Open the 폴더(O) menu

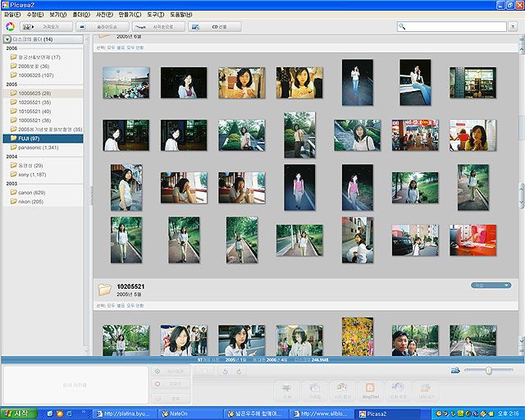click(81, 15)
